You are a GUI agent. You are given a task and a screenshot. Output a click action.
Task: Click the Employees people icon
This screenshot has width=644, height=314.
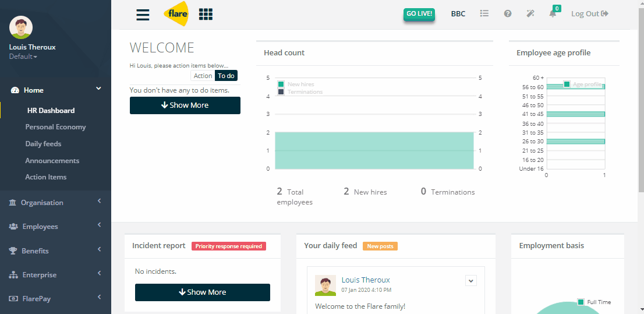click(x=13, y=227)
